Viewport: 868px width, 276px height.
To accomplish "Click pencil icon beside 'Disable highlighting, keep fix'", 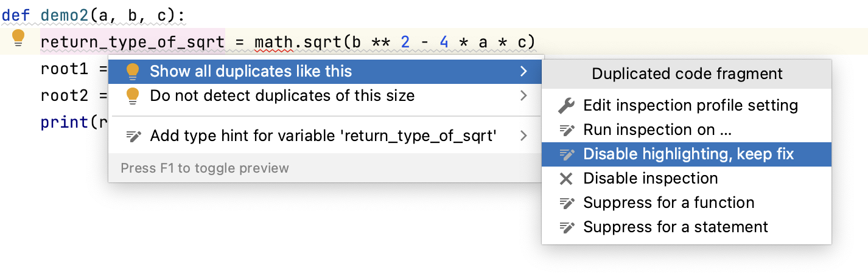I will [566, 154].
